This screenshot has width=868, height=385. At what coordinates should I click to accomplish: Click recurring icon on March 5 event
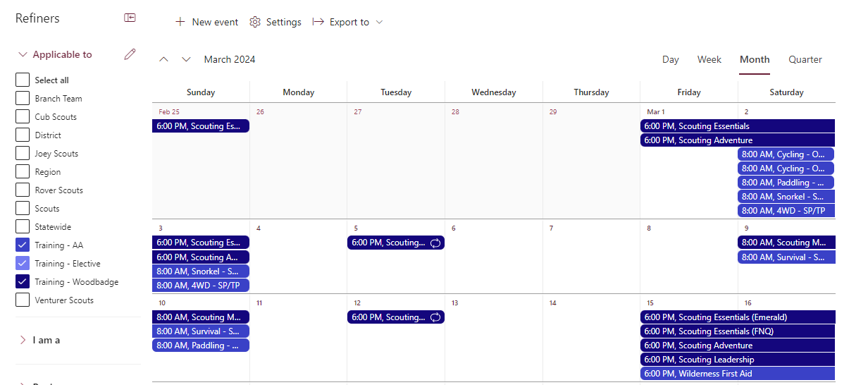pyautogui.click(x=435, y=243)
